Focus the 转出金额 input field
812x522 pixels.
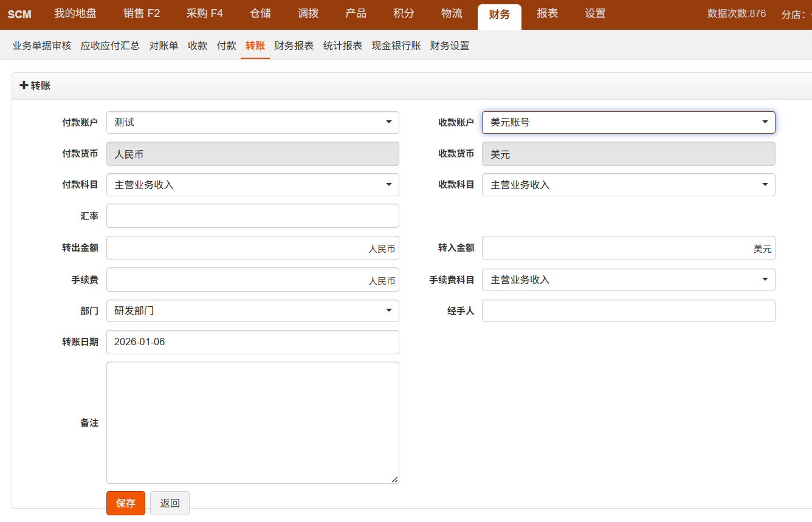coord(237,248)
